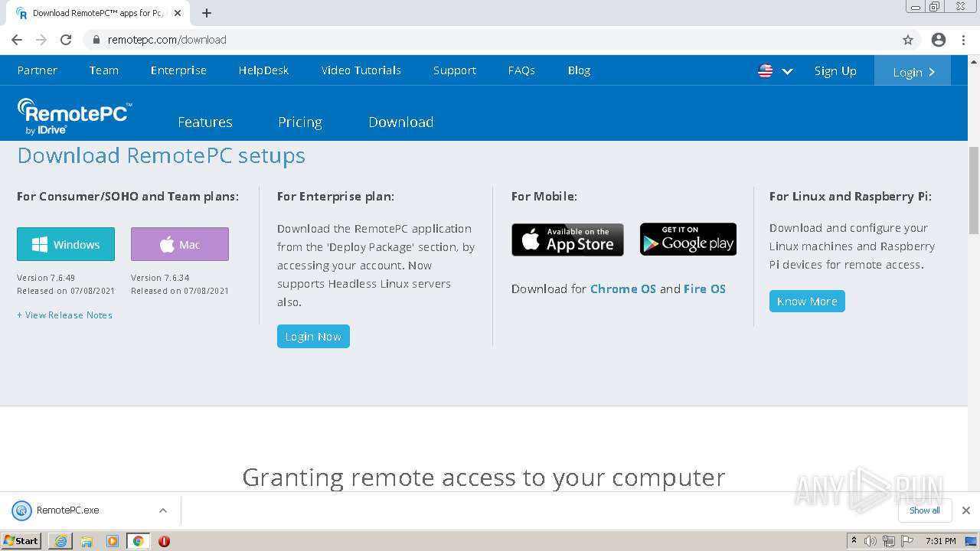Open File Explorer from taskbar
This screenshot has width=980, height=551.
(x=87, y=541)
